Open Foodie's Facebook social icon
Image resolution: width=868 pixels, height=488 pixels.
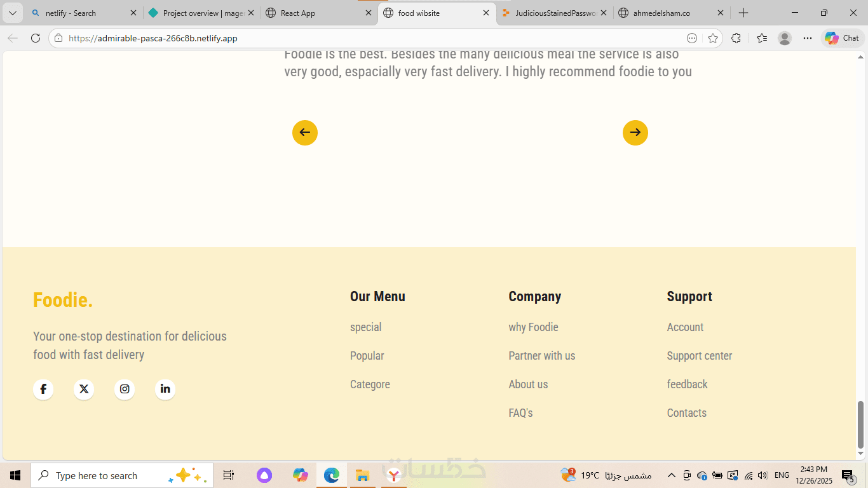click(43, 389)
